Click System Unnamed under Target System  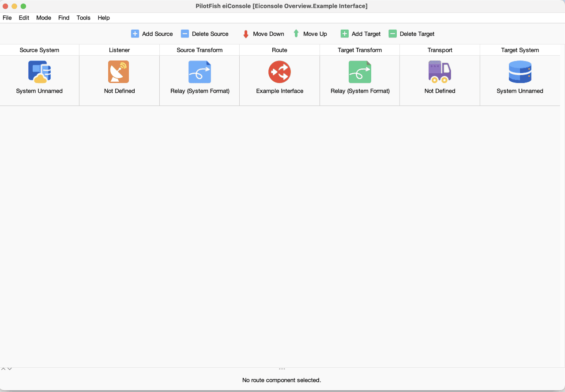tap(520, 91)
